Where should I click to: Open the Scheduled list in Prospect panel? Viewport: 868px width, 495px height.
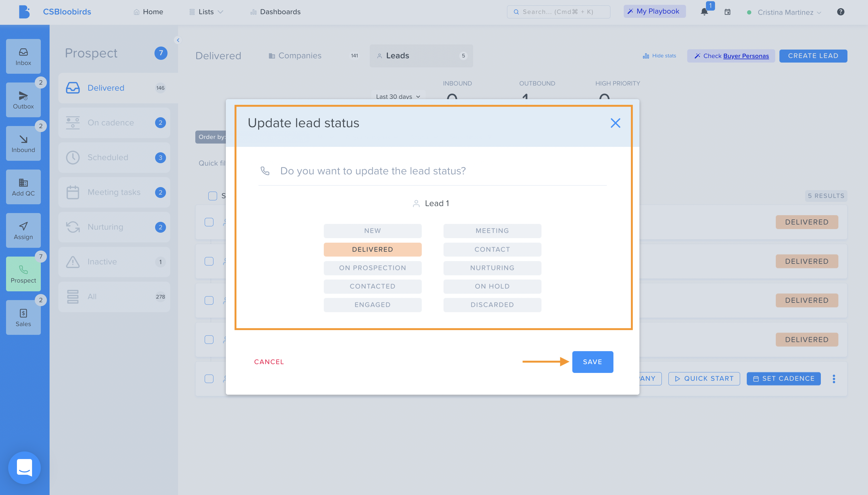[114, 158]
